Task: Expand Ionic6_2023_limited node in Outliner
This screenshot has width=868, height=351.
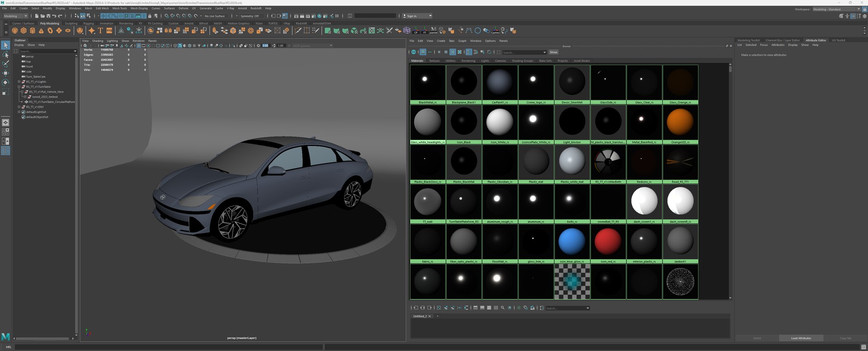Action: point(25,97)
